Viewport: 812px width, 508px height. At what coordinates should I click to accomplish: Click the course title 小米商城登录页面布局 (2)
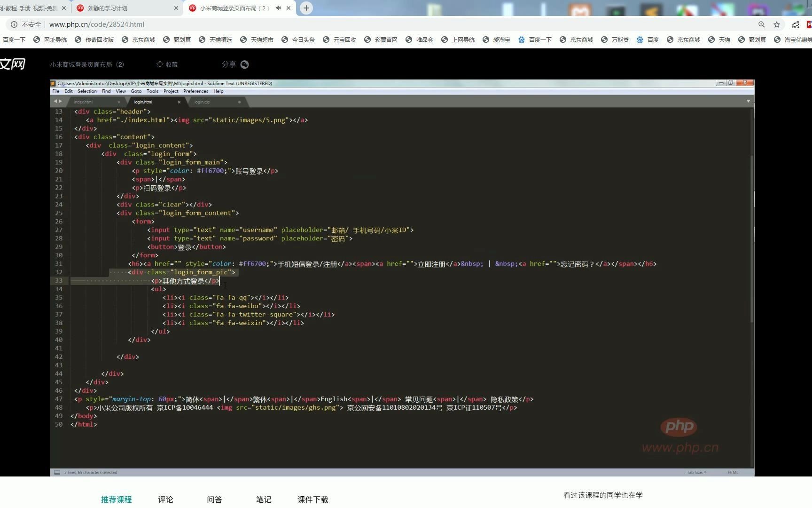[x=87, y=64]
